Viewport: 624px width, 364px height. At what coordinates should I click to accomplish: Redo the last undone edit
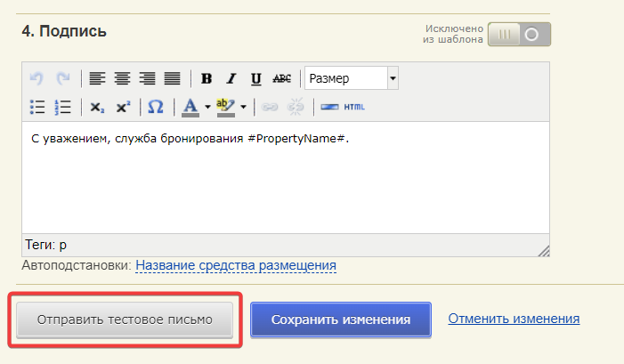(x=63, y=78)
